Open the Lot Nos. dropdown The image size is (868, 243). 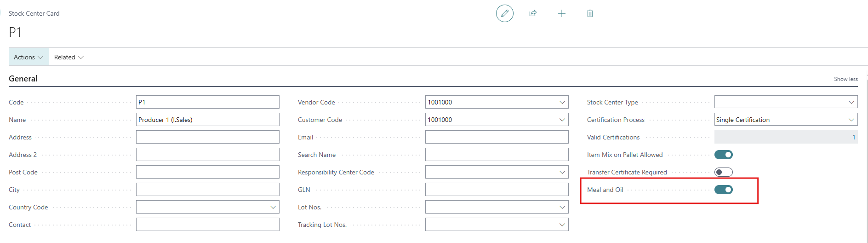tap(562, 207)
